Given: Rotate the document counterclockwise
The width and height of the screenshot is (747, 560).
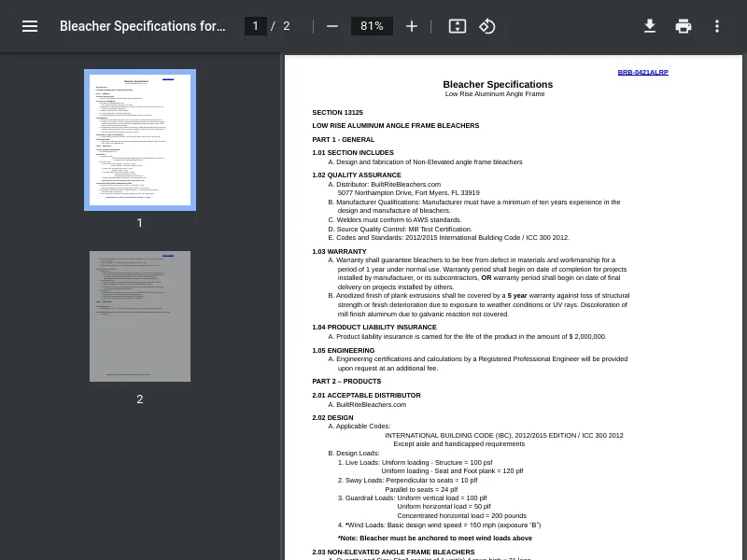Looking at the screenshot, I should pos(486,26).
